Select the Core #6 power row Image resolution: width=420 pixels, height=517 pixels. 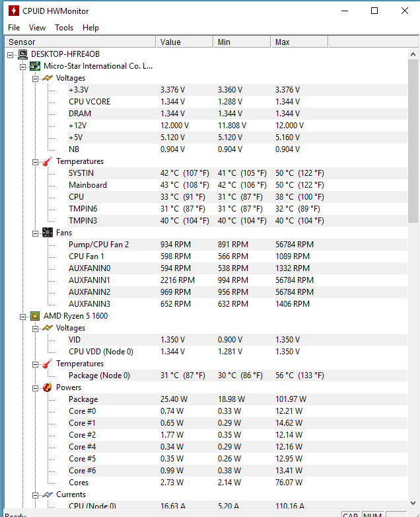237,471
